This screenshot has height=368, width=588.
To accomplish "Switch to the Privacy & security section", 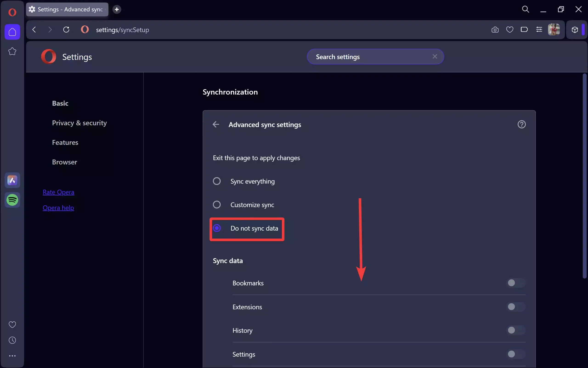I will (79, 123).
